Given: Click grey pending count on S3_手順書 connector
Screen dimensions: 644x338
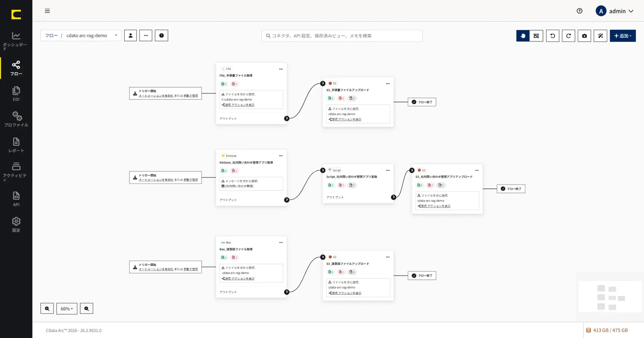Looking at the screenshot, I should tap(352, 99).
